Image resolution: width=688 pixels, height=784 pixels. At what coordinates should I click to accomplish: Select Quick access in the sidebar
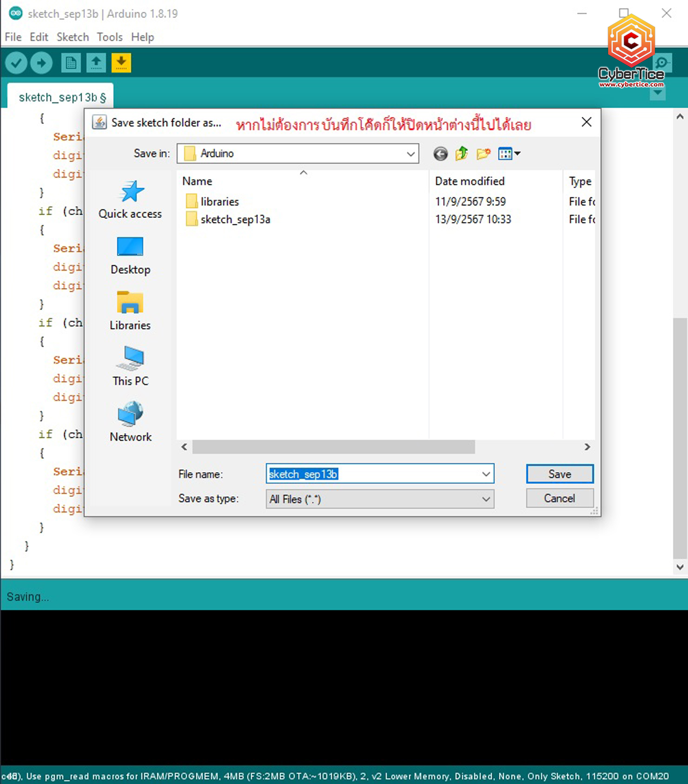click(x=130, y=200)
